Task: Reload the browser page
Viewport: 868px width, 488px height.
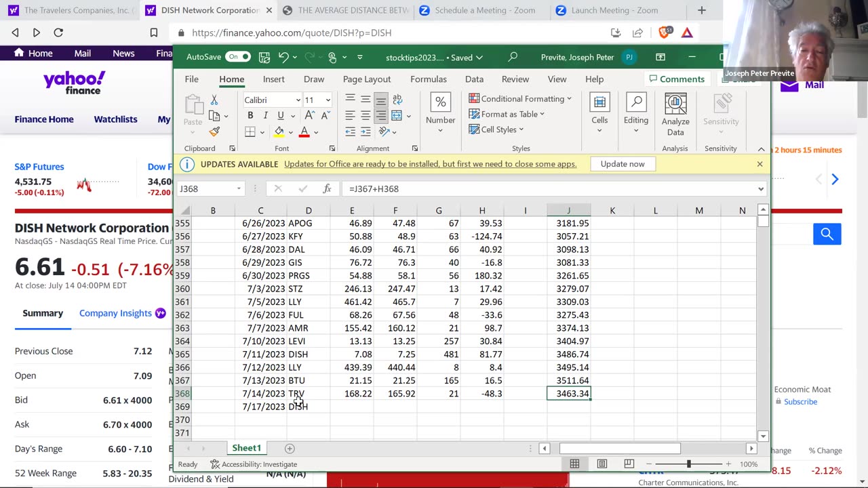Action: [x=58, y=33]
